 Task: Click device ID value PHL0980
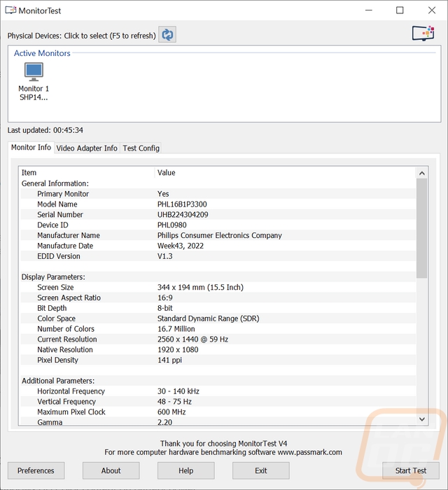coord(171,225)
